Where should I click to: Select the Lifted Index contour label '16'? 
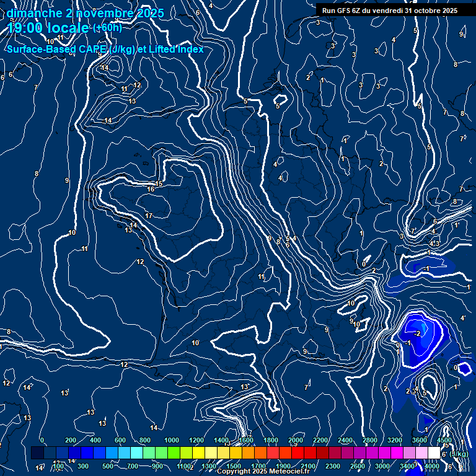(151, 189)
